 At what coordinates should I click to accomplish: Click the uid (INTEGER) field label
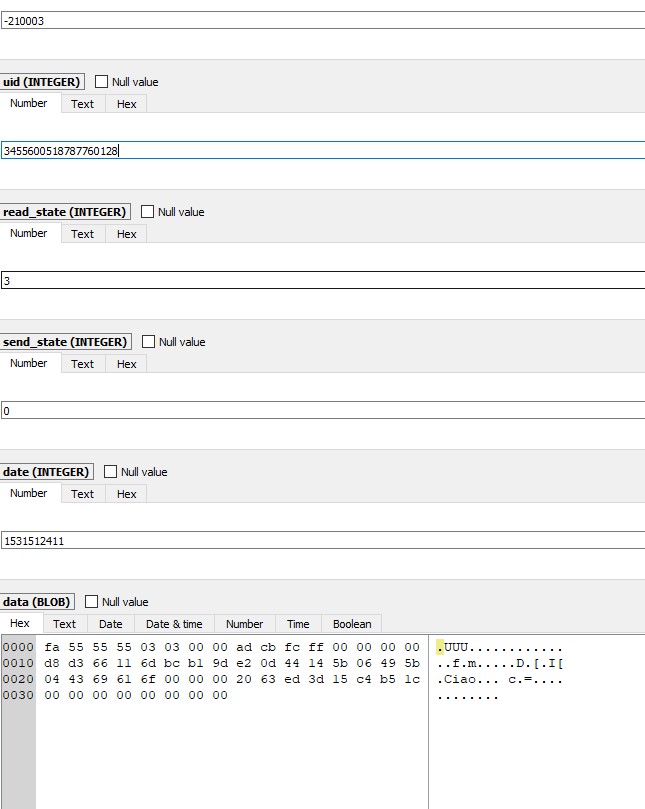[42, 82]
